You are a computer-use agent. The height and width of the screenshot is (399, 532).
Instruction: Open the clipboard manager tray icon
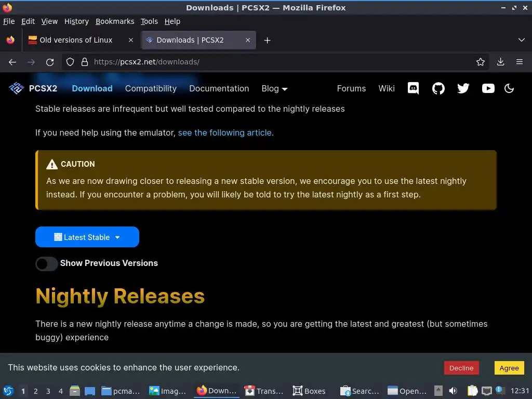pos(472,391)
